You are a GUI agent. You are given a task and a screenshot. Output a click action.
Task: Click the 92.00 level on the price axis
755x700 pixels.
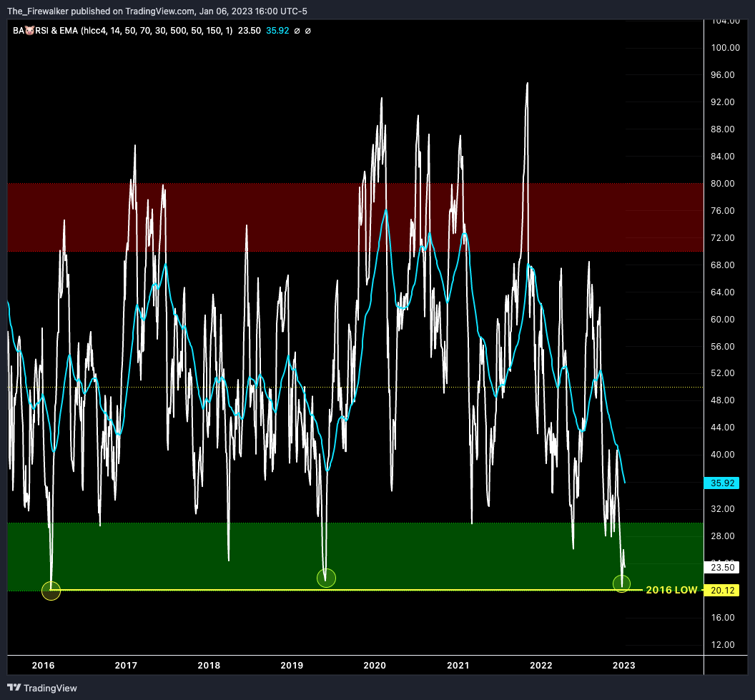723,102
